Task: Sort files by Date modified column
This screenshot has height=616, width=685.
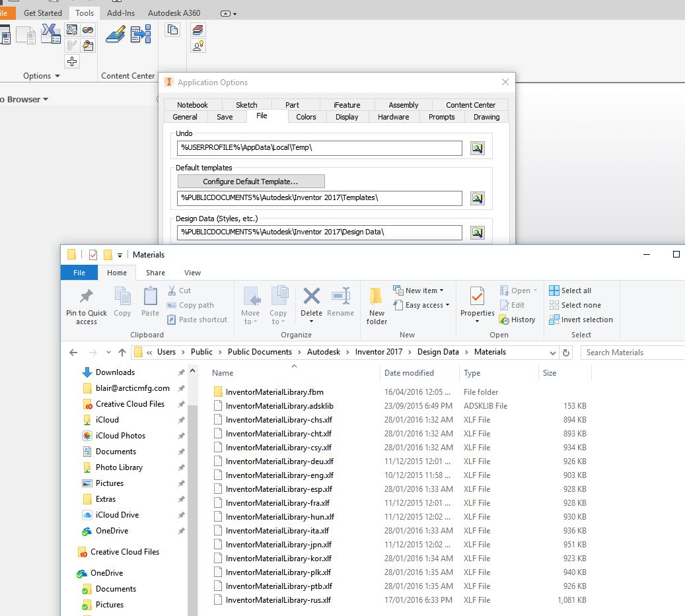Action: [x=409, y=373]
